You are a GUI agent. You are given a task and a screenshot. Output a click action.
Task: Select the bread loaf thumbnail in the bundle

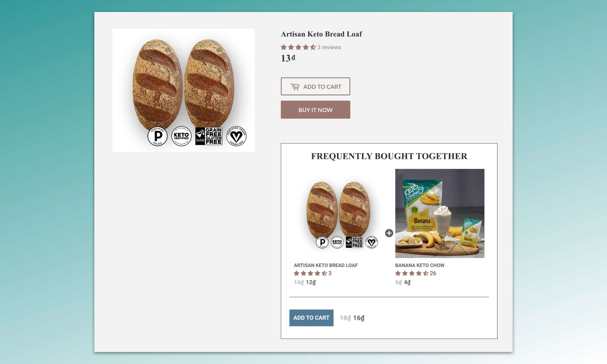click(x=338, y=213)
